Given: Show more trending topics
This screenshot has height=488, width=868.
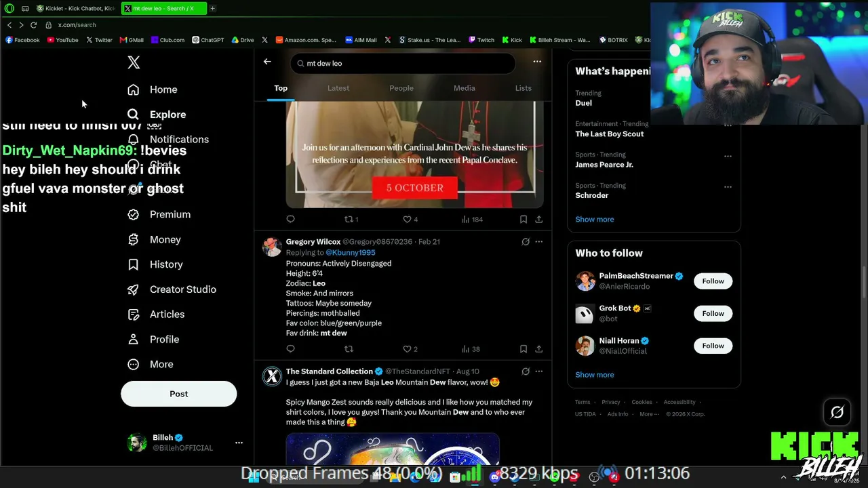Looking at the screenshot, I should tap(595, 220).
